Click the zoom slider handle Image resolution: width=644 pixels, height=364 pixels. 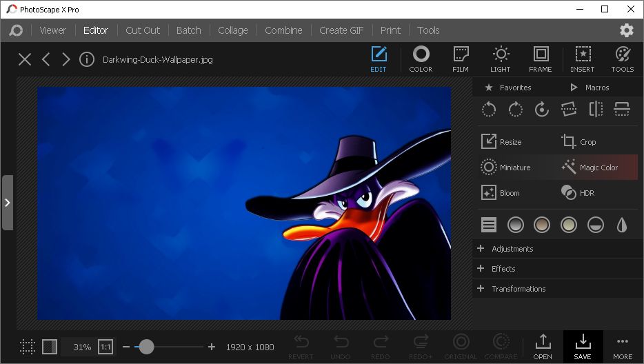[x=146, y=347]
